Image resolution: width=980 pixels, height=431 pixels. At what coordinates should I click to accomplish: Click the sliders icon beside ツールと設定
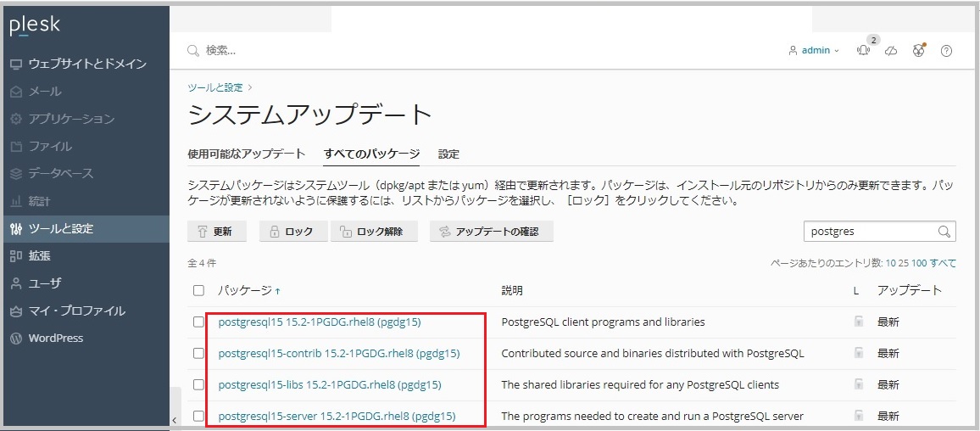pyautogui.click(x=16, y=228)
